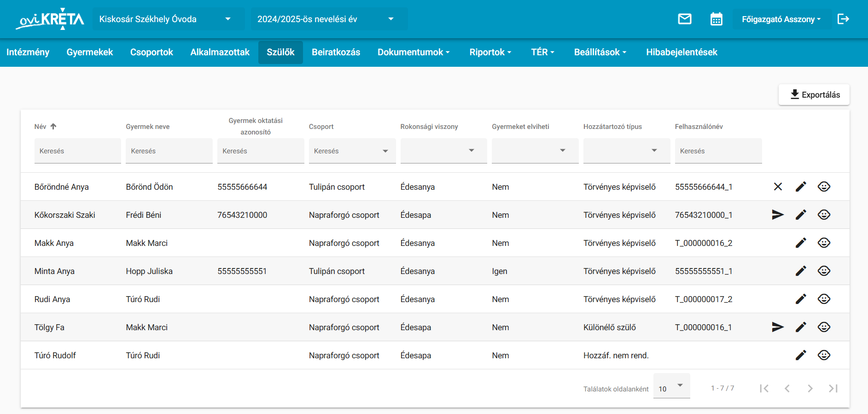The width and height of the screenshot is (868, 414).
Task: Click the logout icon
Action: (843, 19)
